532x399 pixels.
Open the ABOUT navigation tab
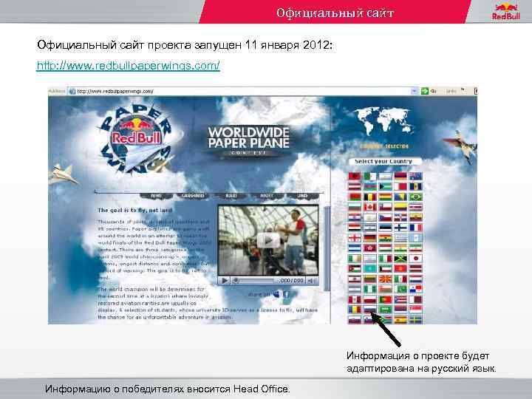click(267, 196)
